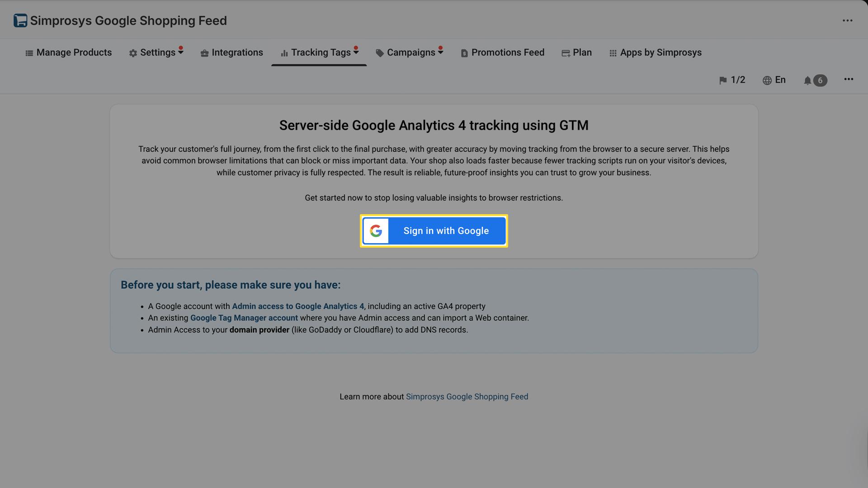Click the Campaigns tag icon
Viewport: 868px width, 488px height.
coord(379,52)
